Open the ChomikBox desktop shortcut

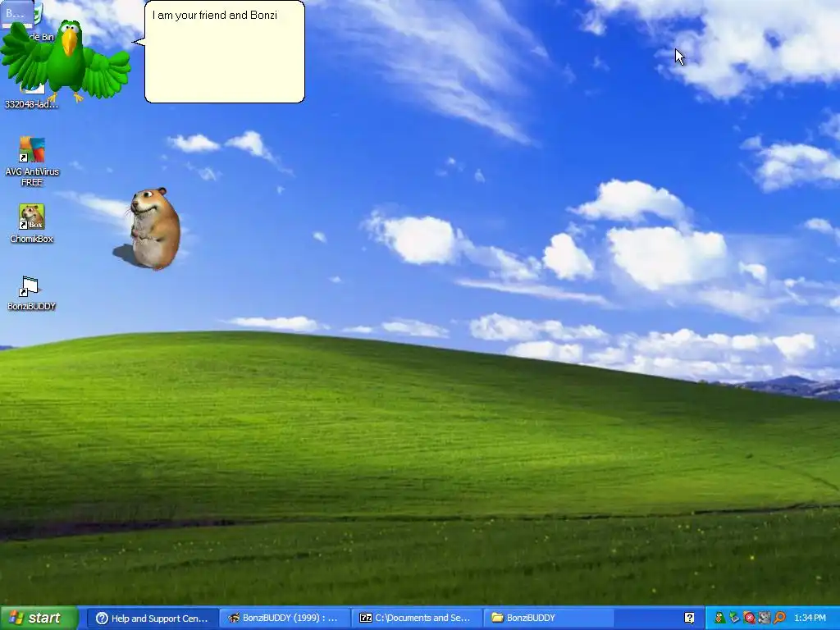pyautogui.click(x=32, y=223)
